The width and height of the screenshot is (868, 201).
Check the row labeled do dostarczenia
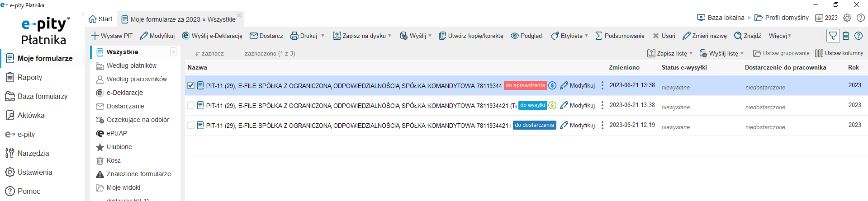tap(191, 125)
